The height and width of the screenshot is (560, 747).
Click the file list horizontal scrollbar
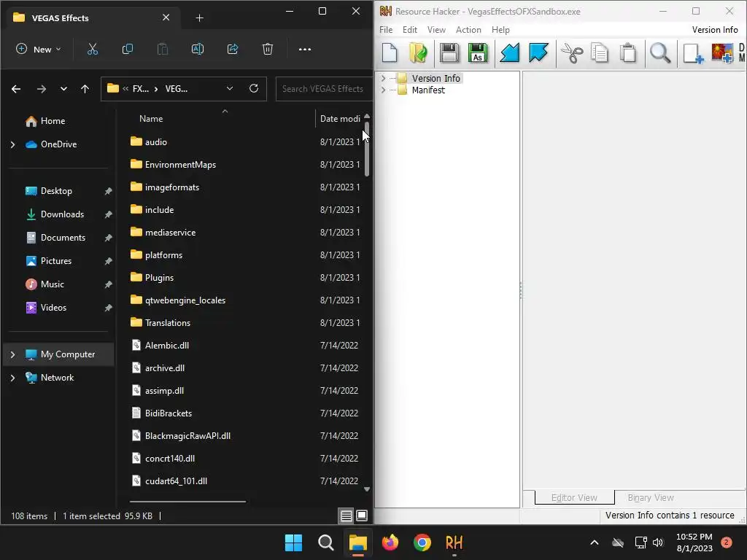(187, 502)
